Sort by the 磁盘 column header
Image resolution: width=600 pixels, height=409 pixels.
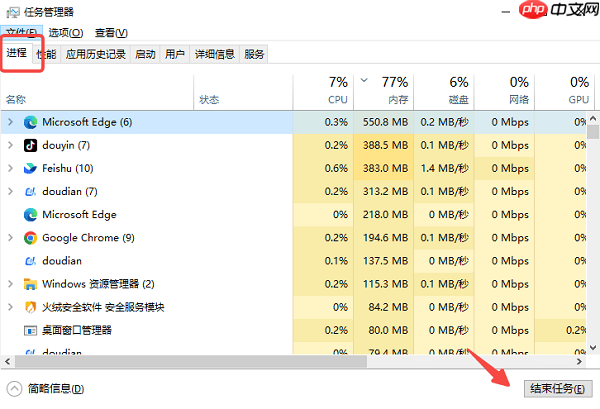pos(444,91)
